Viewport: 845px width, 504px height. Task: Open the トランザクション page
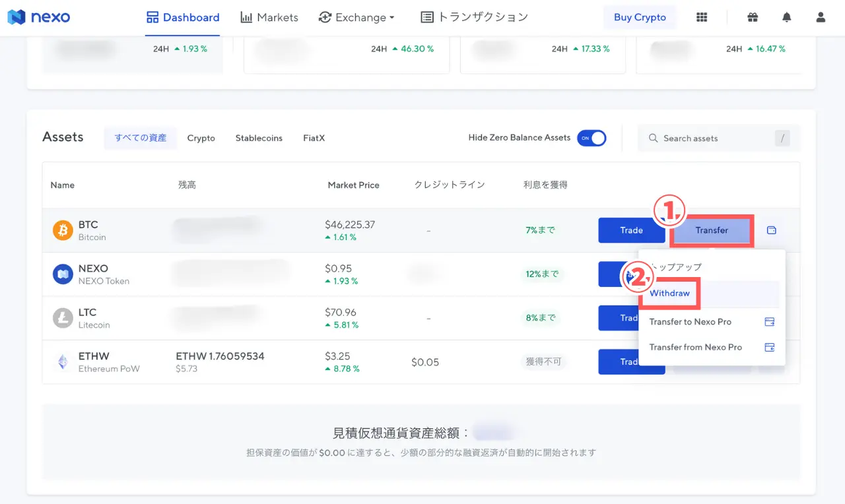pos(474,18)
